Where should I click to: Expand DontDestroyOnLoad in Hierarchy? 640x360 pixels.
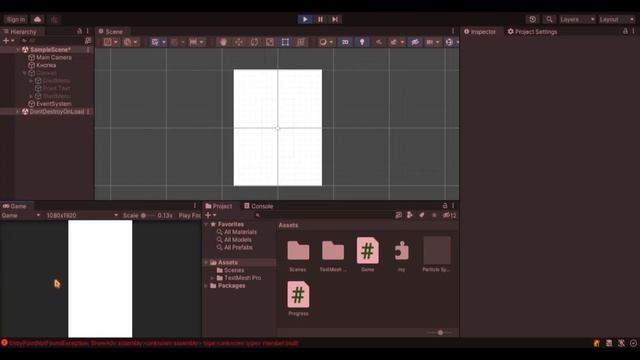(x=18, y=112)
